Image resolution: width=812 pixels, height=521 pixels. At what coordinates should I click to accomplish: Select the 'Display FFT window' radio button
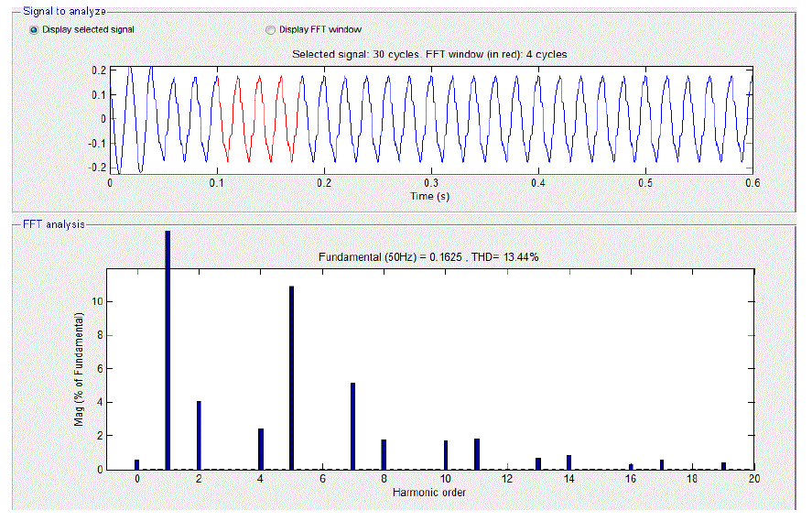point(270,29)
